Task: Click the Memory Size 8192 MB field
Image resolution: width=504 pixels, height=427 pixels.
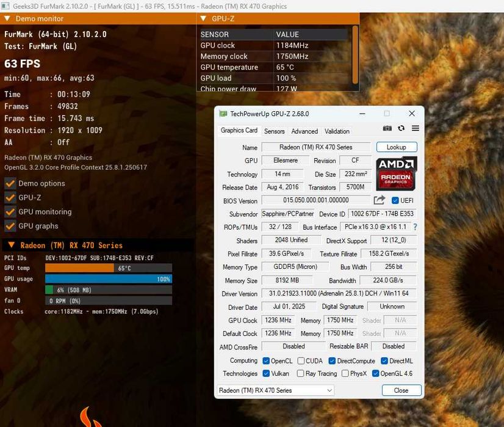Action: click(287, 280)
